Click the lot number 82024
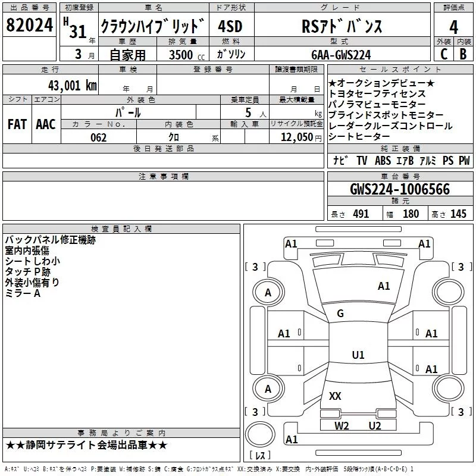 (x=29, y=27)
